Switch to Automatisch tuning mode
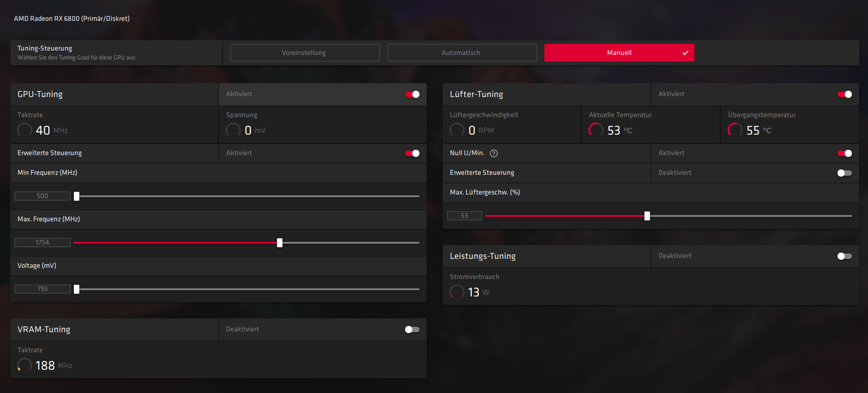Screen dimensions: 868x393 [462, 53]
